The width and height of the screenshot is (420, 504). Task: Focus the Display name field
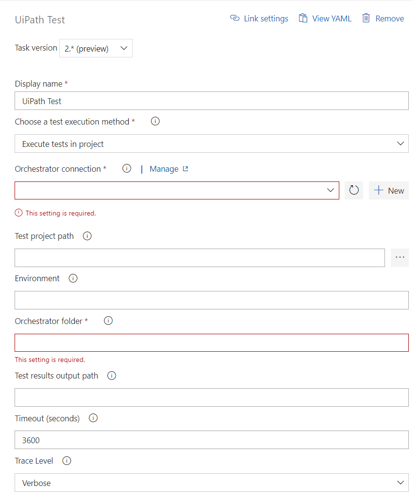pos(211,101)
